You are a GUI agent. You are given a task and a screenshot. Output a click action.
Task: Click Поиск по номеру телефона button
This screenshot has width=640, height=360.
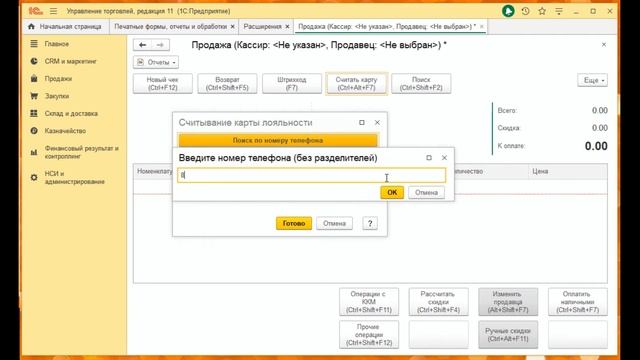click(x=278, y=140)
